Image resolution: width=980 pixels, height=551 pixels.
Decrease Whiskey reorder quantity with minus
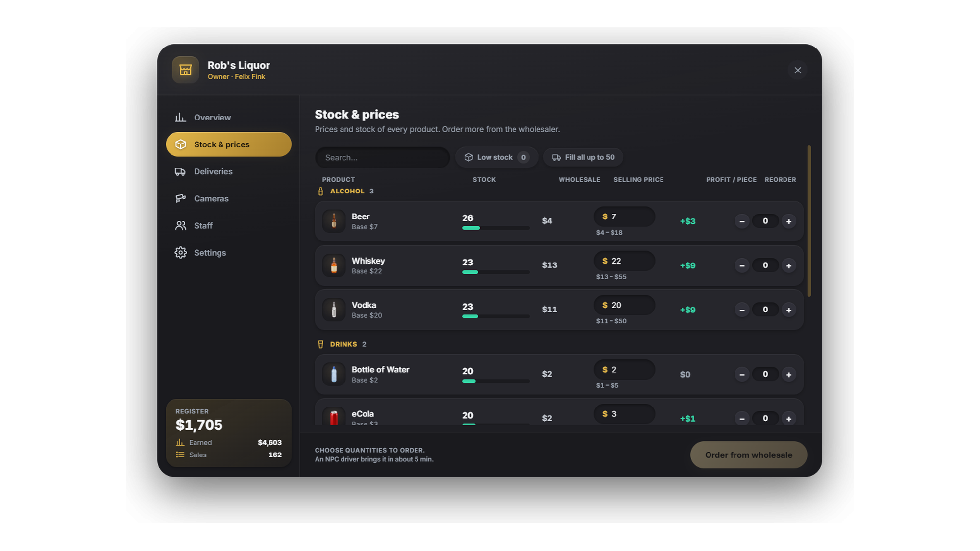coord(742,265)
